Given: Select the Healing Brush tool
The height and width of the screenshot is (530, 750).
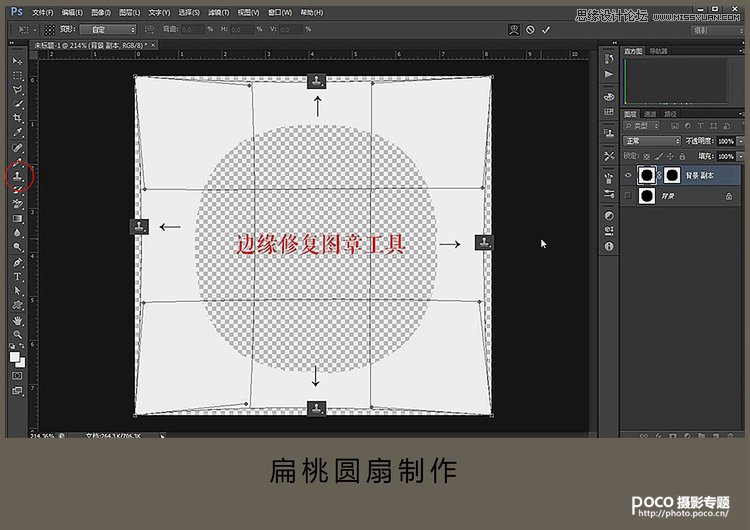Looking at the screenshot, I should (x=17, y=147).
